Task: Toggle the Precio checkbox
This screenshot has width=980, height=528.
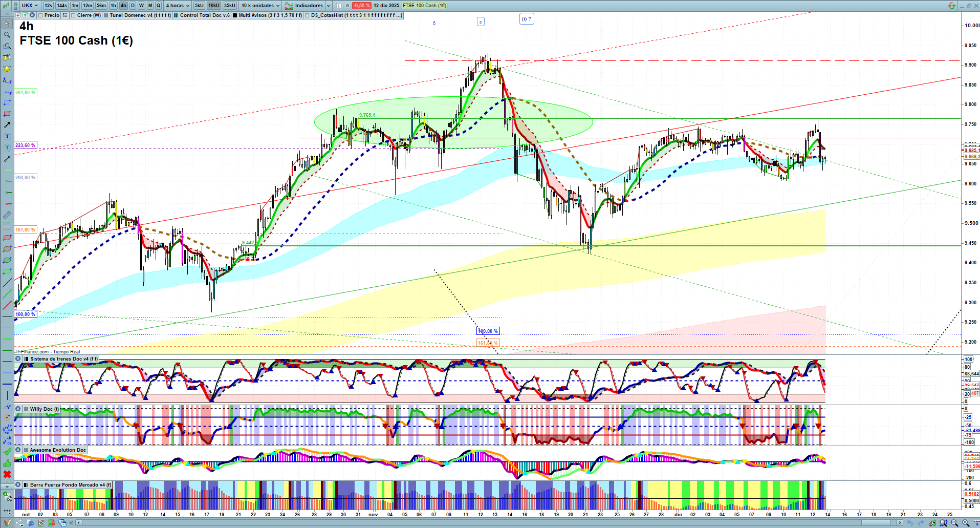Action: click(x=40, y=15)
